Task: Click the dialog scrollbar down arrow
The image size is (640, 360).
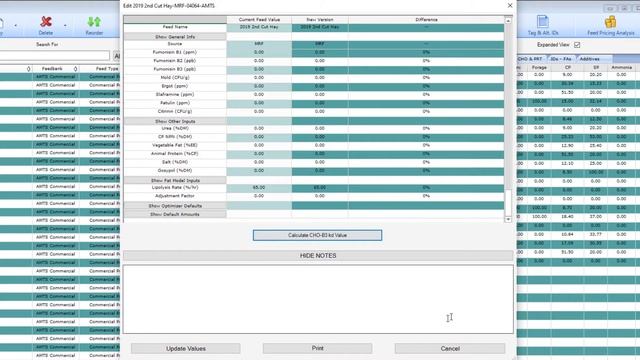Action: pos(508,219)
